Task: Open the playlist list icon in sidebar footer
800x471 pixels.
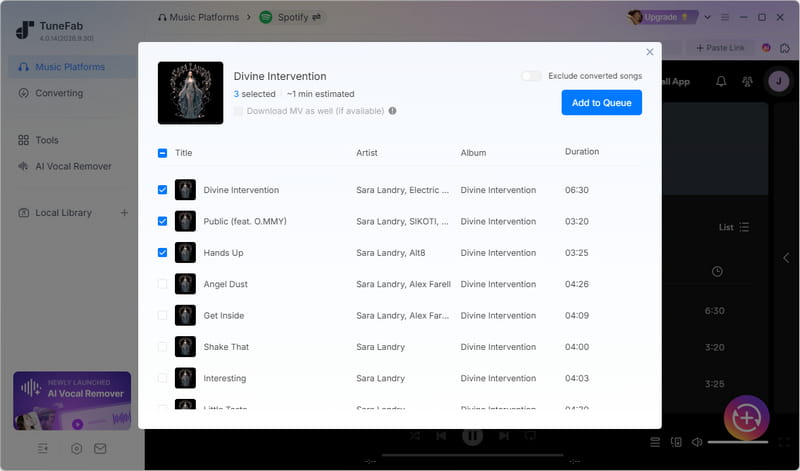Action: pyautogui.click(x=43, y=449)
